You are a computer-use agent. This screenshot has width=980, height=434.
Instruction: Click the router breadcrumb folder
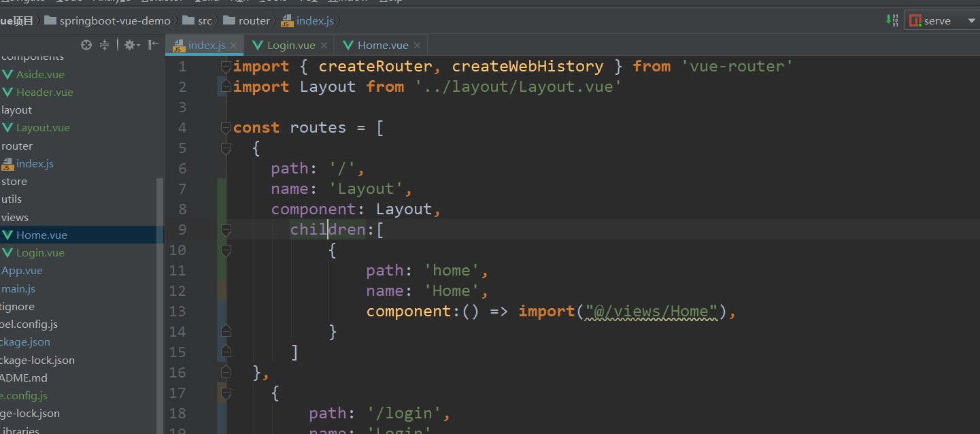(246, 20)
